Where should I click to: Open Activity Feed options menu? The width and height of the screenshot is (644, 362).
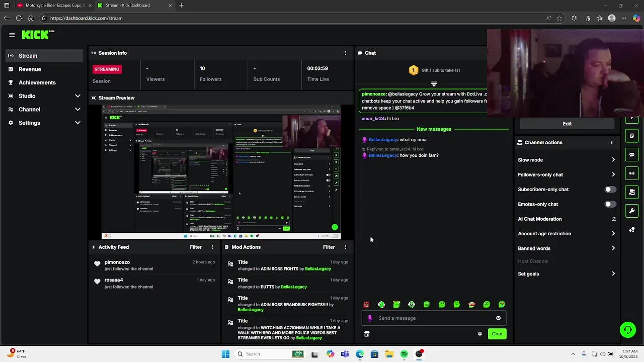point(212,247)
